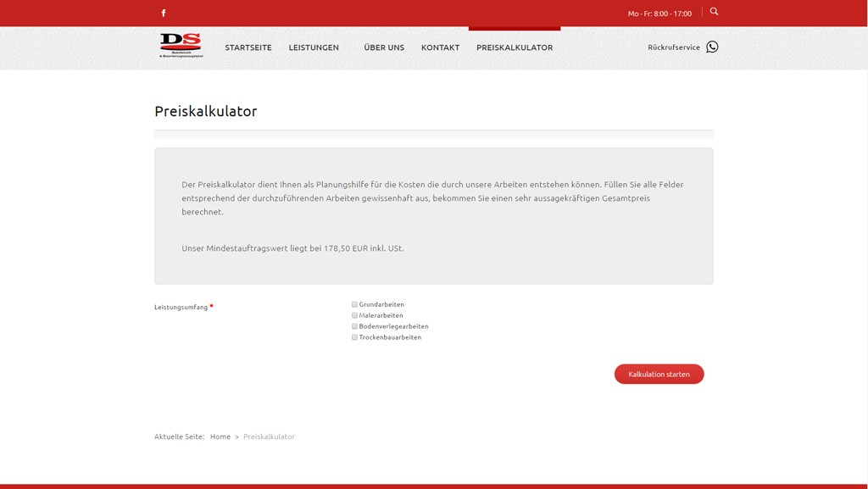Image resolution: width=868 pixels, height=489 pixels.
Task: Select the Bodenverlegearbeiten checkbox
Action: click(355, 326)
